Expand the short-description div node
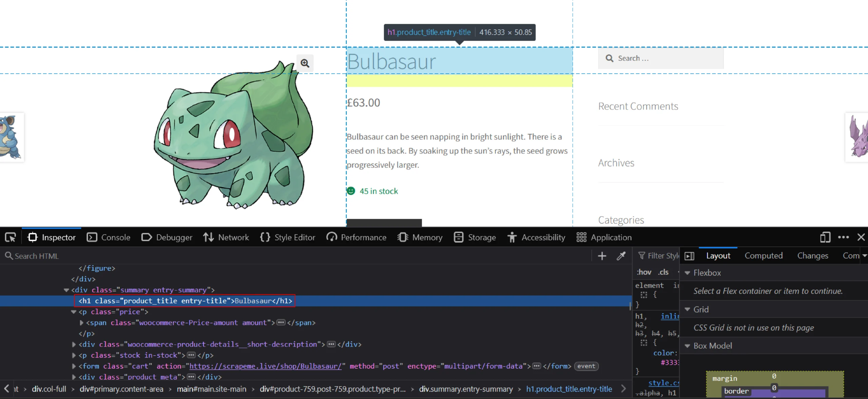The height and width of the screenshot is (399, 868). point(74,344)
